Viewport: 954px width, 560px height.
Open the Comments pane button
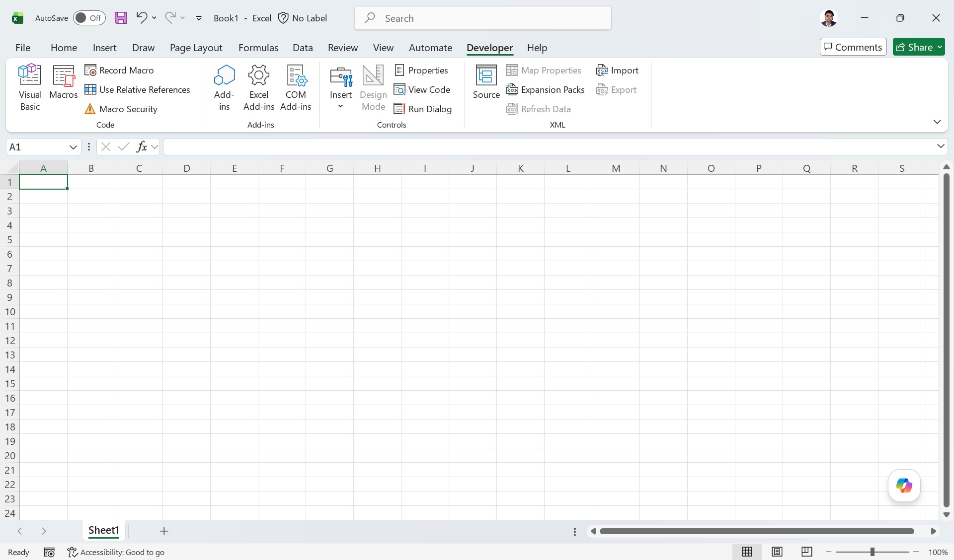pos(853,47)
